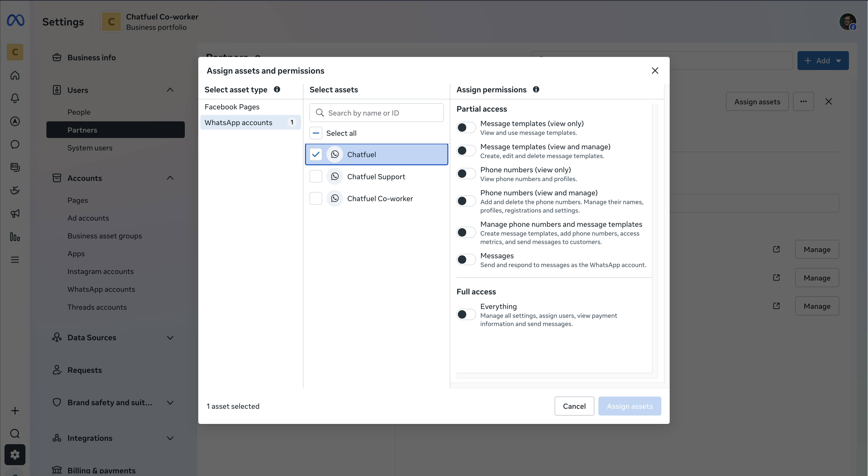Close the Assign assets and permissions dialog
Viewport: 868px width, 476px height.
(655, 71)
